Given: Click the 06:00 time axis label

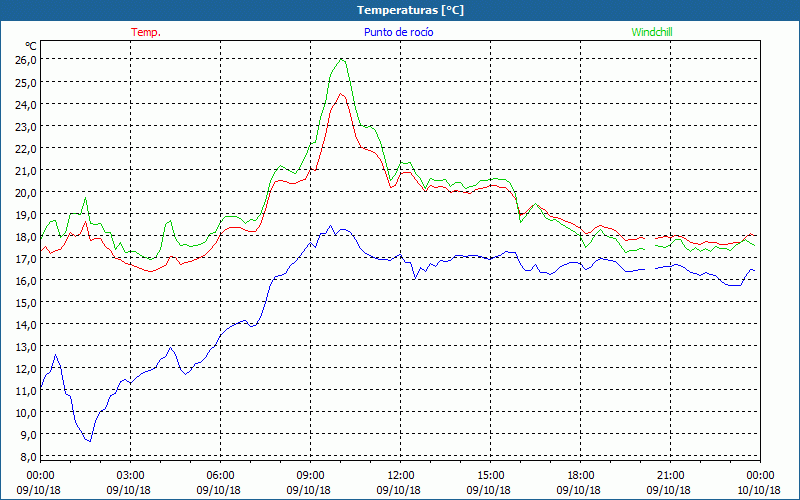Looking at the screenshot, I should (220, 476).
